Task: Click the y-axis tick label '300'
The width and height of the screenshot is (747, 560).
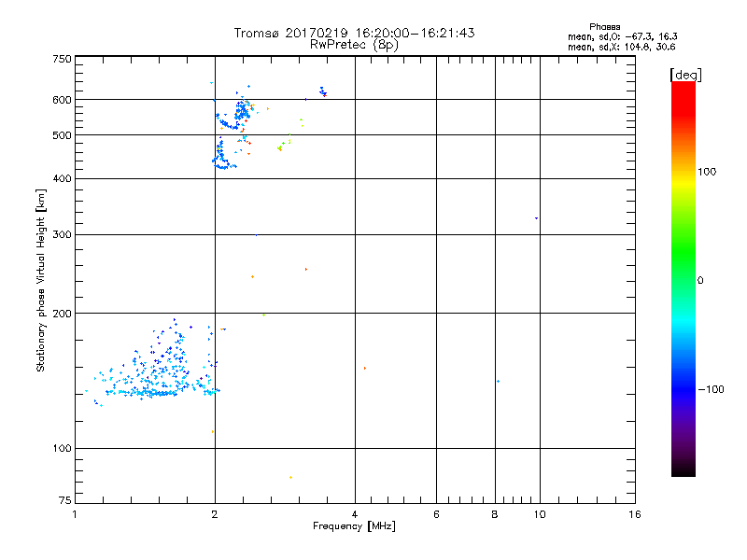Action: [62, 235]
